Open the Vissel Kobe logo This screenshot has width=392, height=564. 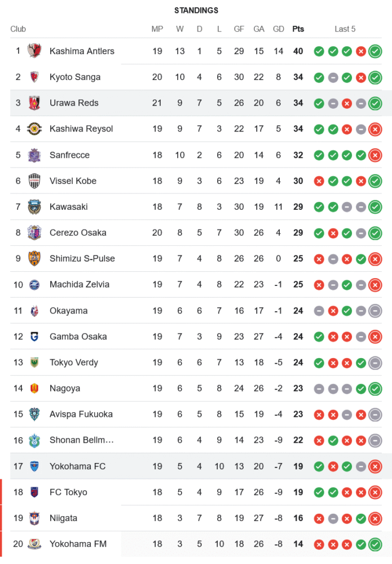coord(34,180)
